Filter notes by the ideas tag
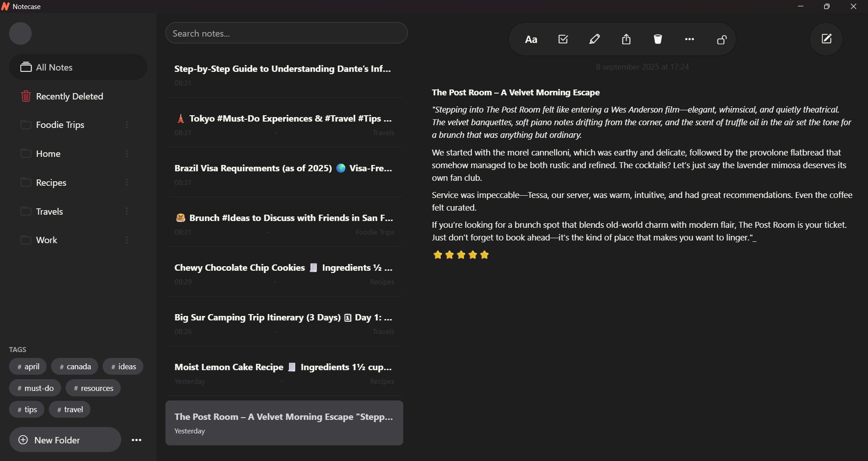The width and height of the screenshot is (868, 461). coord(123,367)
